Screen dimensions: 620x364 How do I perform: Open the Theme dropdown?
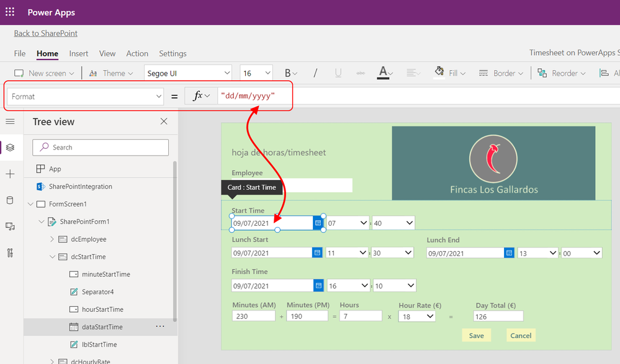tap(111, 73)
